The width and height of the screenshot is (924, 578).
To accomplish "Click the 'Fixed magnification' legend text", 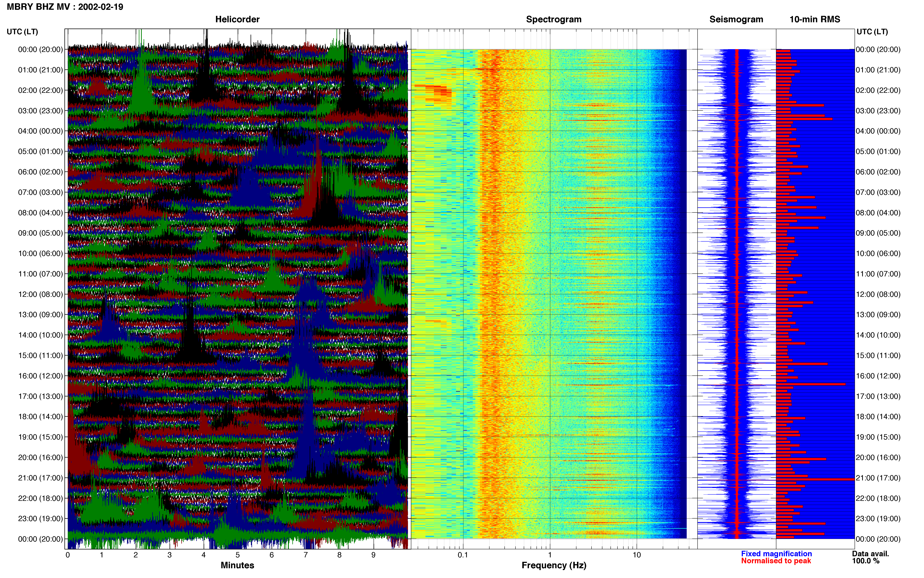I will [776, 554].
